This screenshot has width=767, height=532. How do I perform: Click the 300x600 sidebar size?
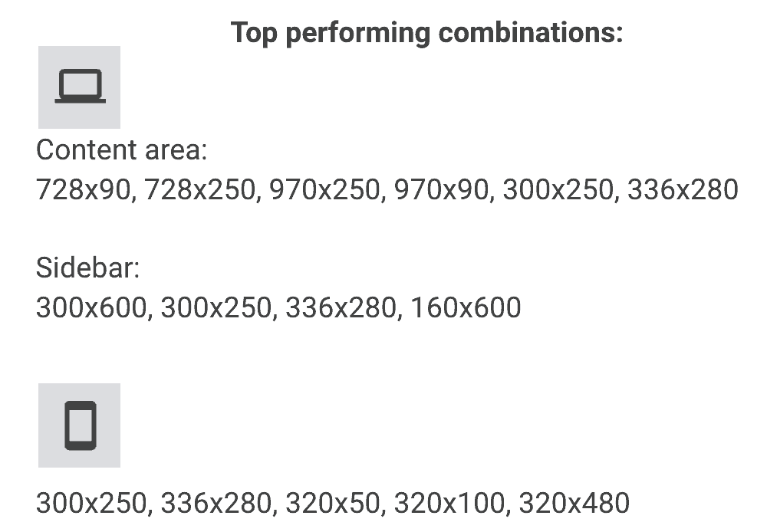91,307
